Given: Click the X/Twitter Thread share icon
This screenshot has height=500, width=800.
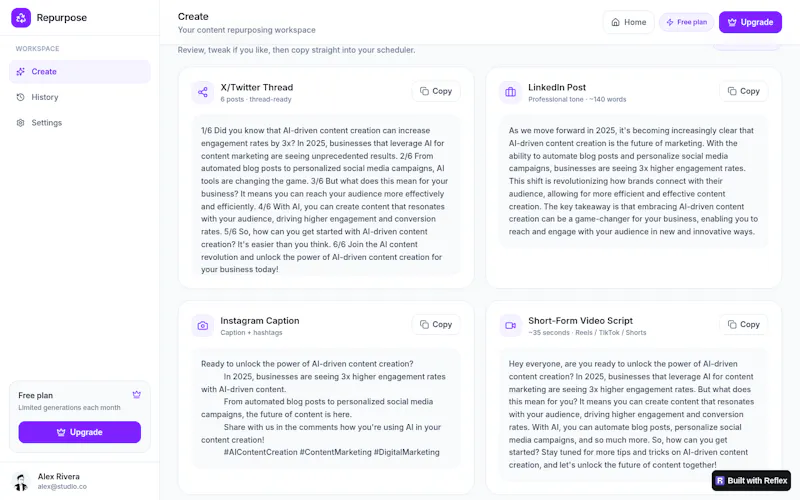Looking at the screenshot, I should click(x=203, y=92).
